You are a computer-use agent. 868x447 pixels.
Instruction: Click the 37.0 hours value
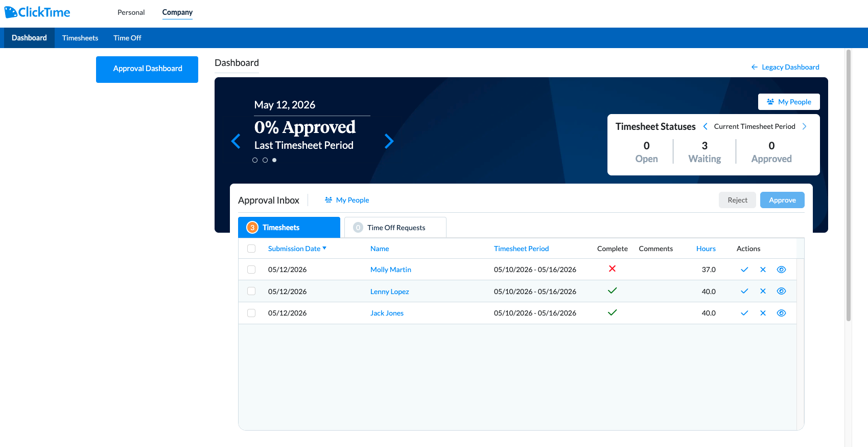(x=708, y=270)
